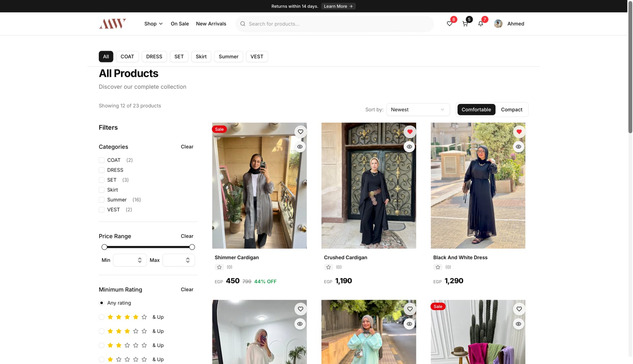
Task: Expand the Shop menu dropdown
Action: 153,24
